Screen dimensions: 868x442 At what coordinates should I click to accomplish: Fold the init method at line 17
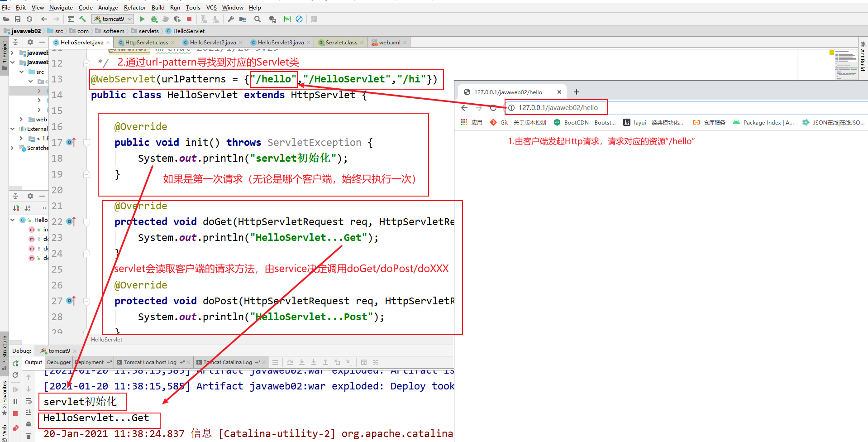pos(87,143)
